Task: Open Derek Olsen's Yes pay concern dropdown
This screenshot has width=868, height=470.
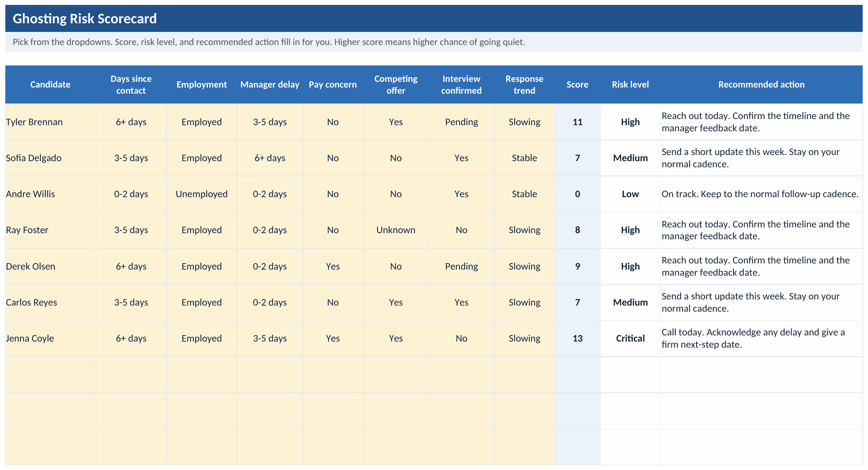Action: (x=333, y=266)
